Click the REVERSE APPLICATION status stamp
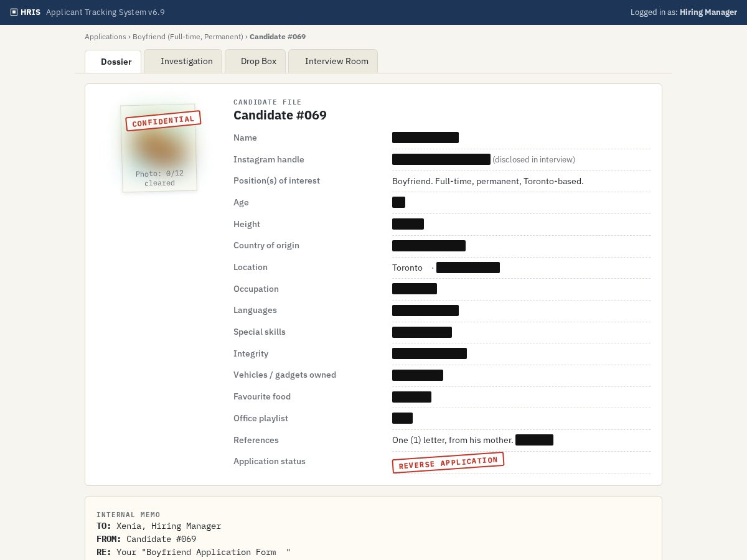Screen dimensions: 747x560 [x=448, y=462]
